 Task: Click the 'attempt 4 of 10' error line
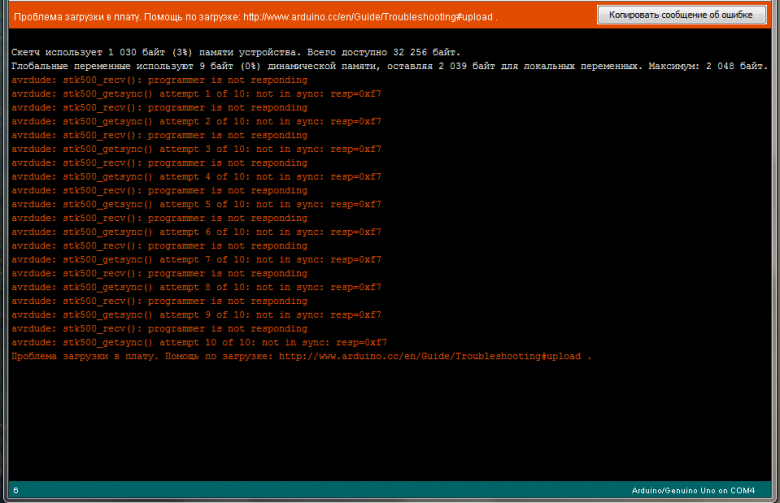coord(196,177)
